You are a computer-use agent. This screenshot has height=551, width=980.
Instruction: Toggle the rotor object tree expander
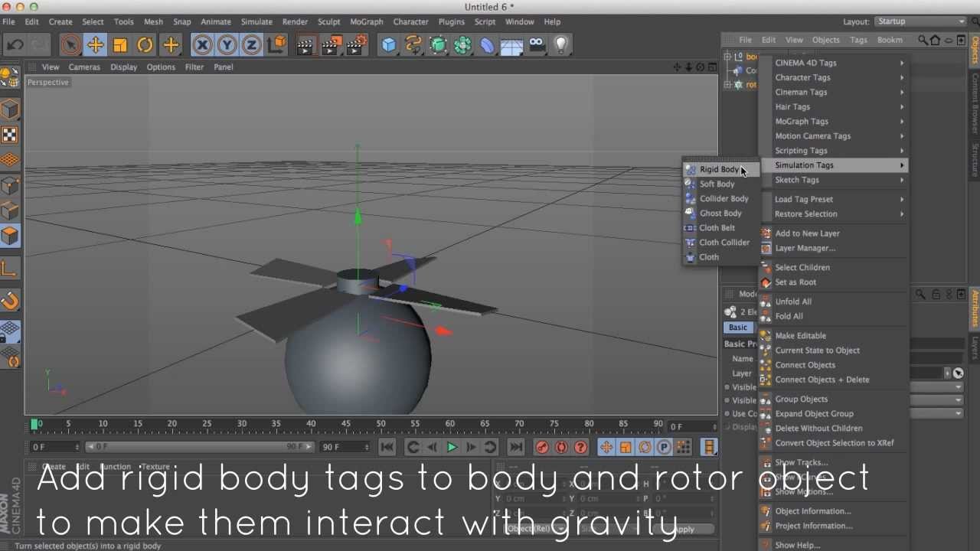(x=729, y=84)
